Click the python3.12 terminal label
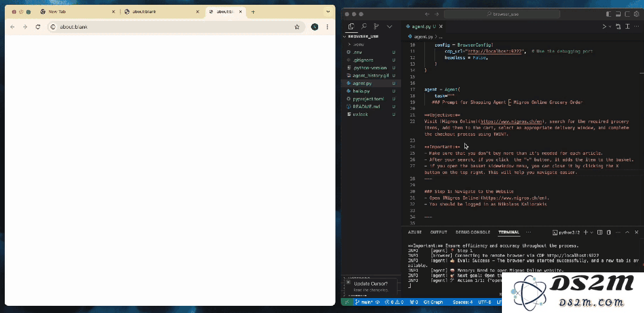 [566, 232]
